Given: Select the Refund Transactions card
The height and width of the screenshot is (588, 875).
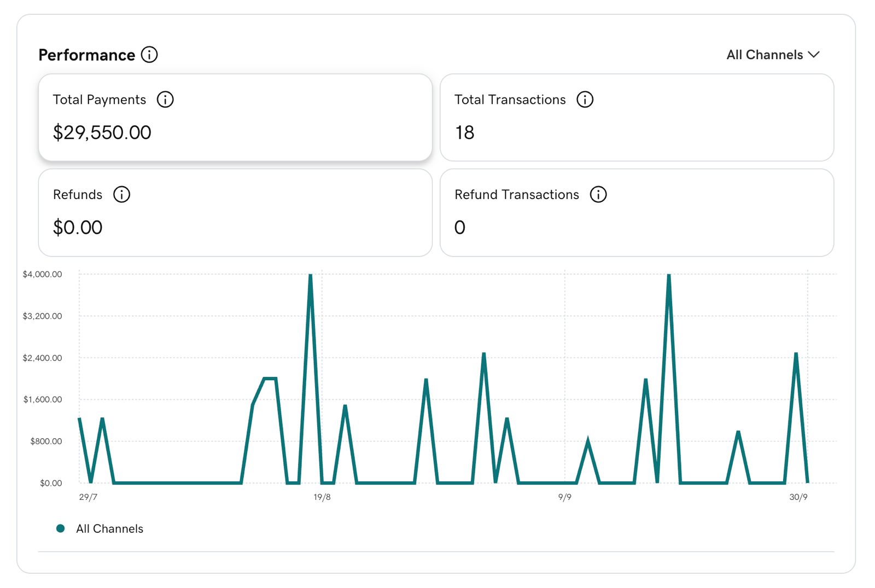Looking at the screenshot, I should (x=637, y=212).
